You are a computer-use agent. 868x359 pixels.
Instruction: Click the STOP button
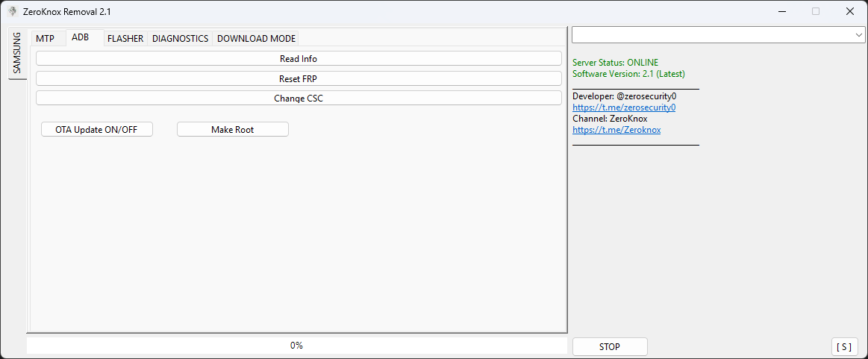pyautogui.click(x=610, y=347)
